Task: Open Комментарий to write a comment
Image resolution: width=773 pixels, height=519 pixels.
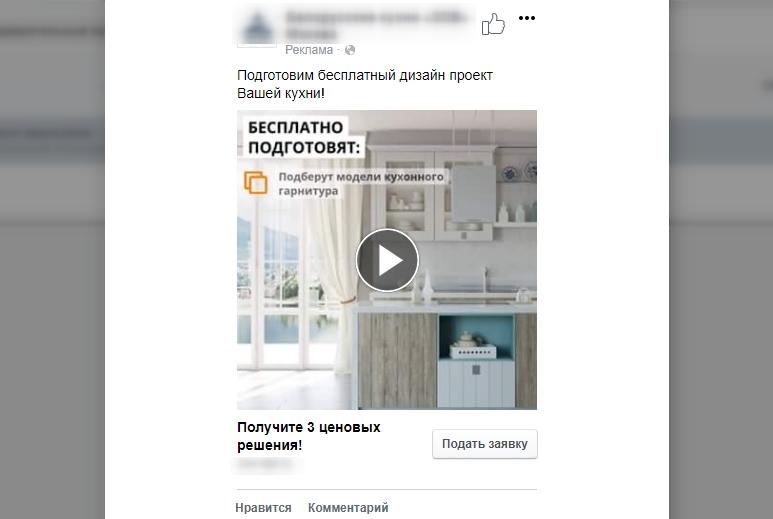Action: [348, 508]
